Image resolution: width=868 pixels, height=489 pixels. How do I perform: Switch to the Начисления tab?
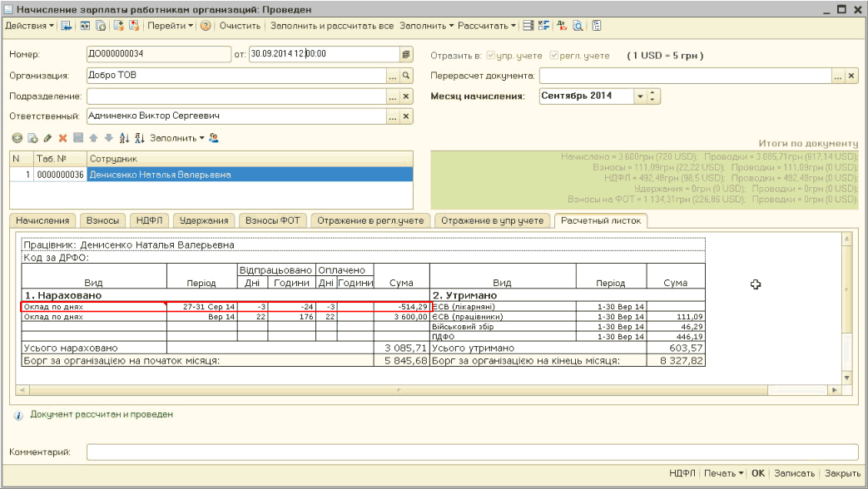[42, 220]
